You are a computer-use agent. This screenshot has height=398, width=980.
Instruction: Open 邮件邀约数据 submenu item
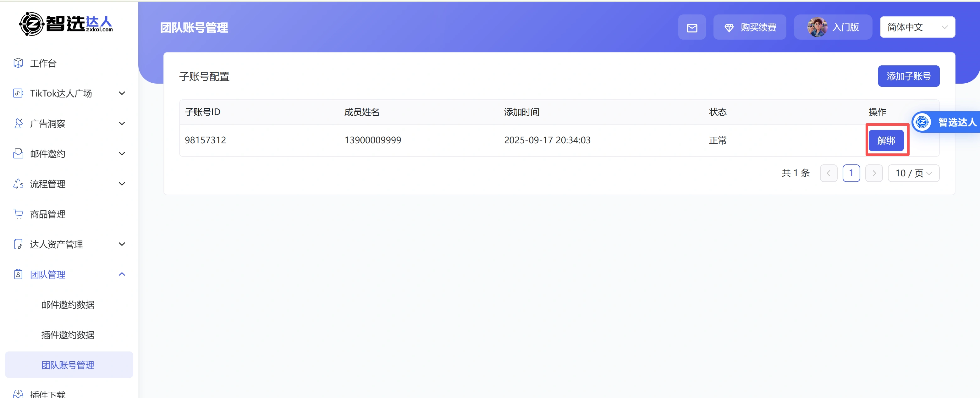[68, 304]
